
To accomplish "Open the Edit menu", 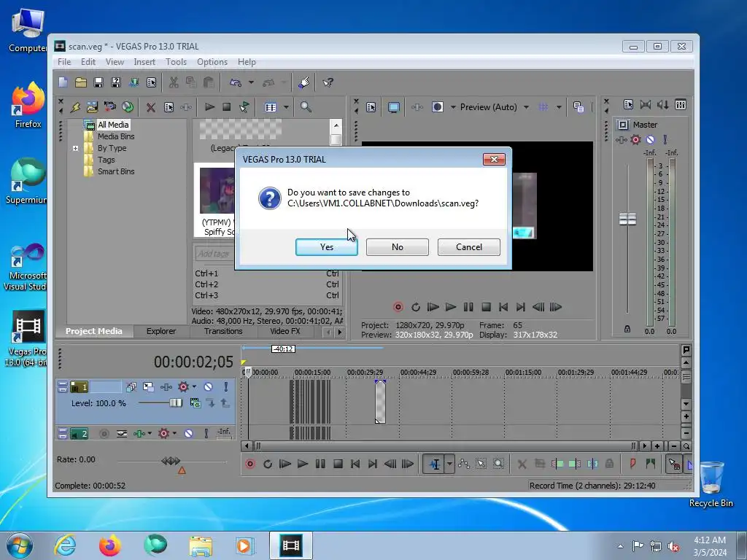I will tap(88, 62).
